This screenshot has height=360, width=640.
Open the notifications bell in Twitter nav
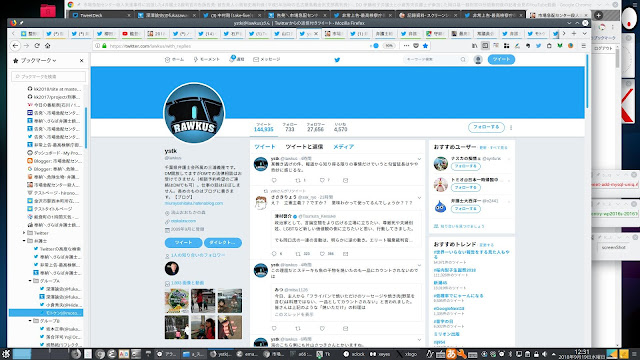click(236, 59)
